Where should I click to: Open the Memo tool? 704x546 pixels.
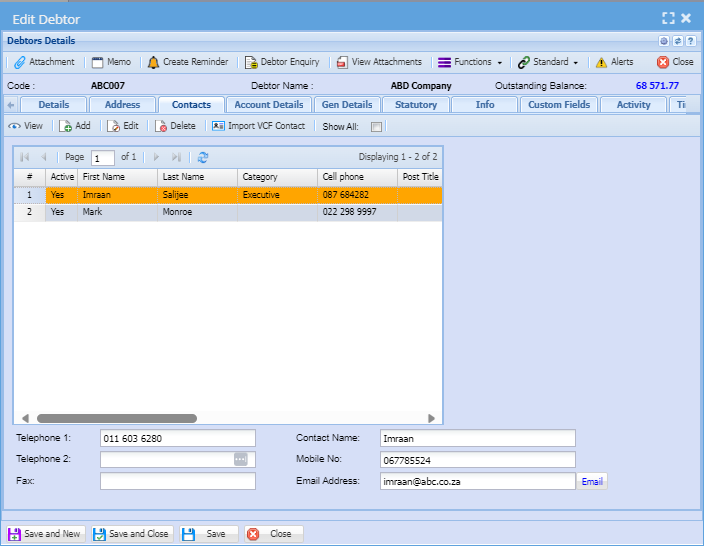(98, 62)
